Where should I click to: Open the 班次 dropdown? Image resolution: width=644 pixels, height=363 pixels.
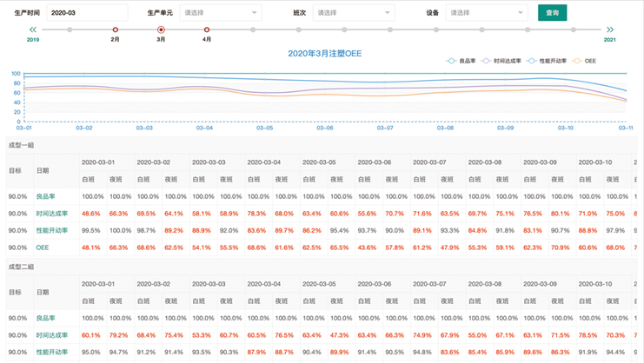355,13
